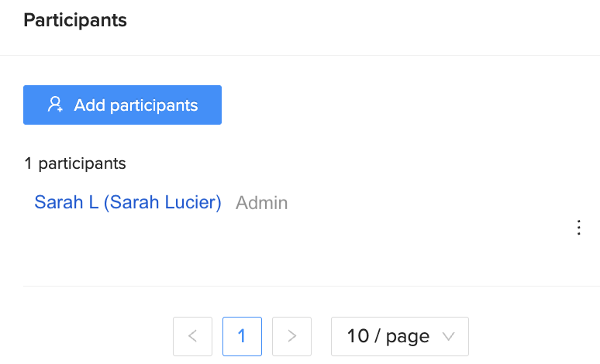The image size is (600, 364).
Task: Expand the items-per-page combo box
Action: click(400, 336)
